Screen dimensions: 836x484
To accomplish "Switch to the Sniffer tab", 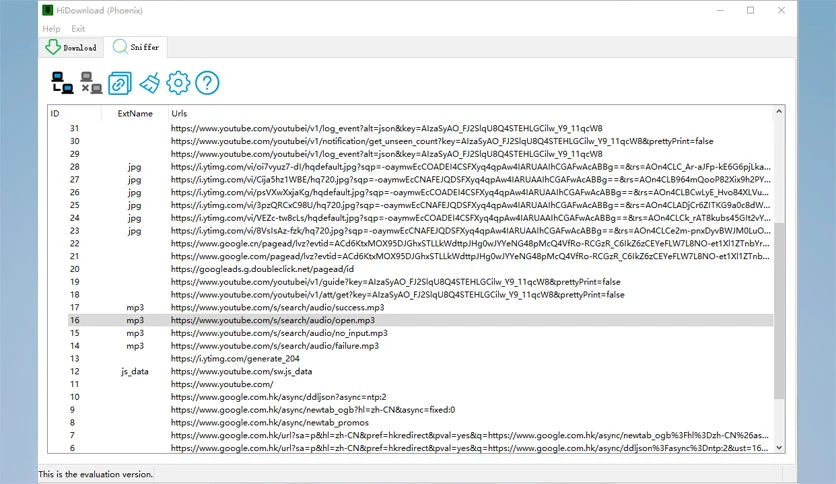I will point(136,47).
